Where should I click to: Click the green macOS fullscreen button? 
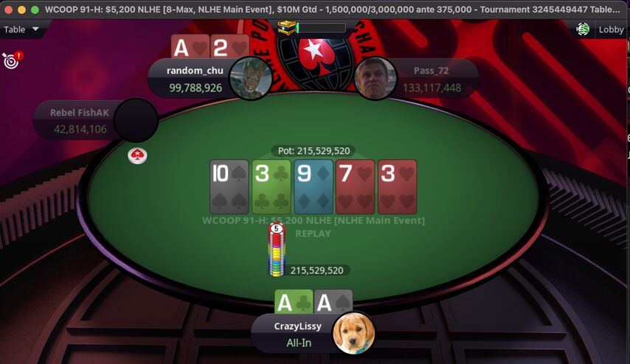click(35, 10)
